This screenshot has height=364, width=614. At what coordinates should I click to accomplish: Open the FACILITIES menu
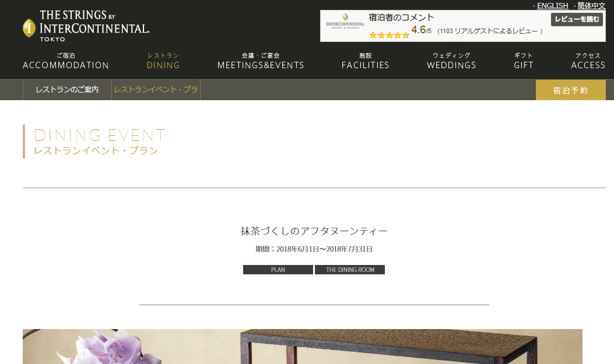click(x=366, y=61)
